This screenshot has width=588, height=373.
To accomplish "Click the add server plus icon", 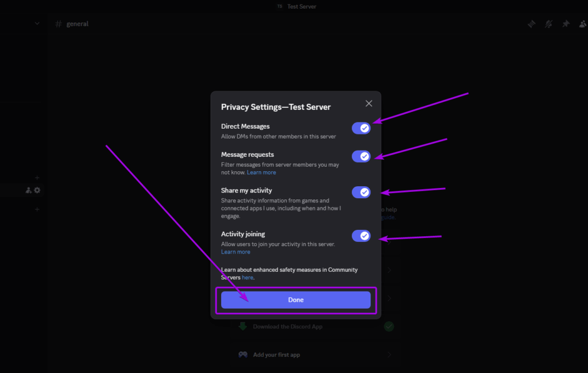I will (37, 209).
